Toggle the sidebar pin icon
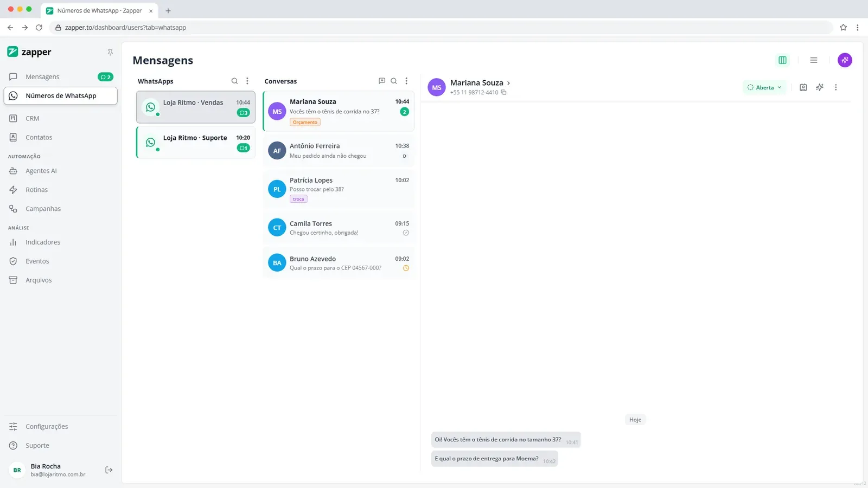Viewport: 868px width, 488px height. tap(110, 53)
